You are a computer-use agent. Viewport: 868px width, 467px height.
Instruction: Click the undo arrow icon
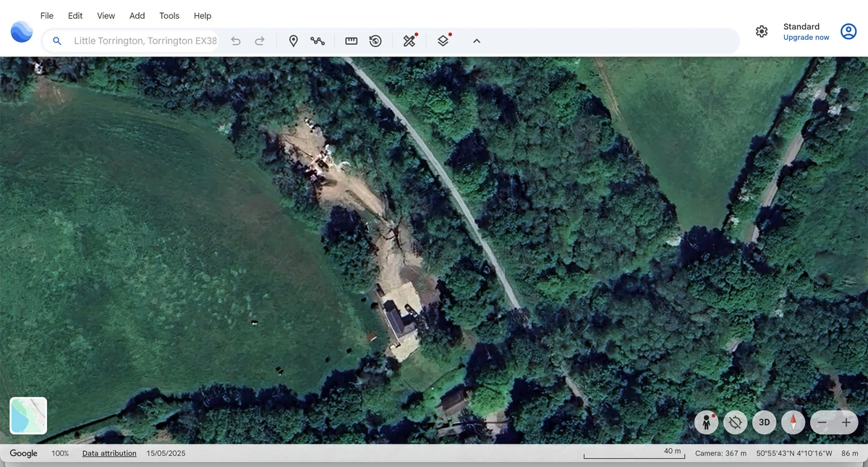[x=236, y=41]
